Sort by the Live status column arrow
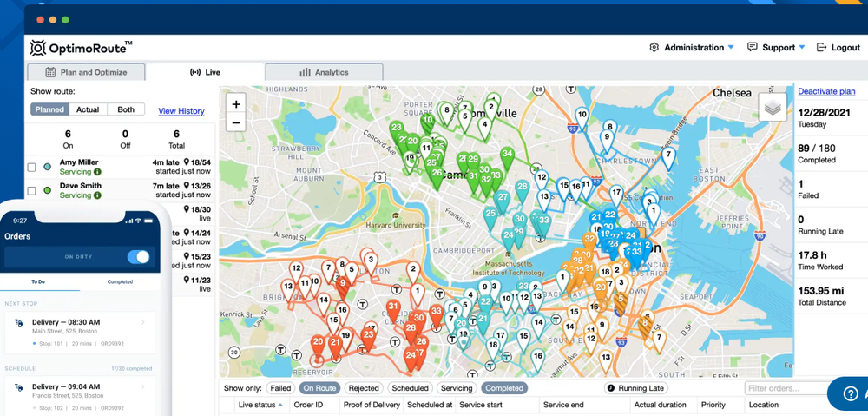 pyautogui.click(x=280, y=405)
